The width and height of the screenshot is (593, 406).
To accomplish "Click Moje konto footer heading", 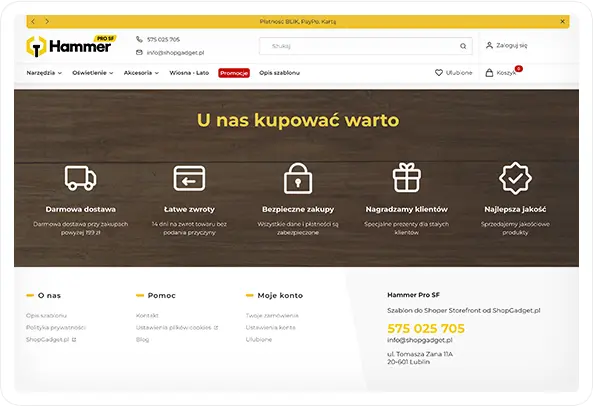I will [x=280, y=295].
